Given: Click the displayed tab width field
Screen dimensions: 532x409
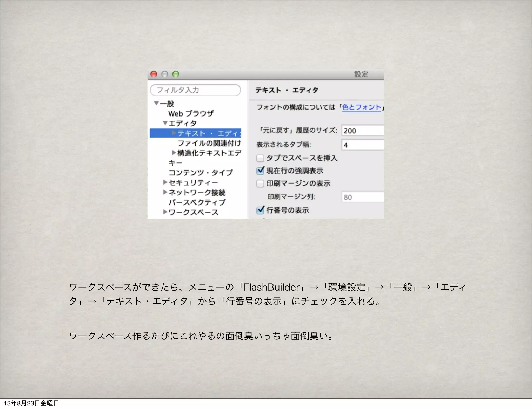Looking at the screenshot, I should [x=363, y=145].
